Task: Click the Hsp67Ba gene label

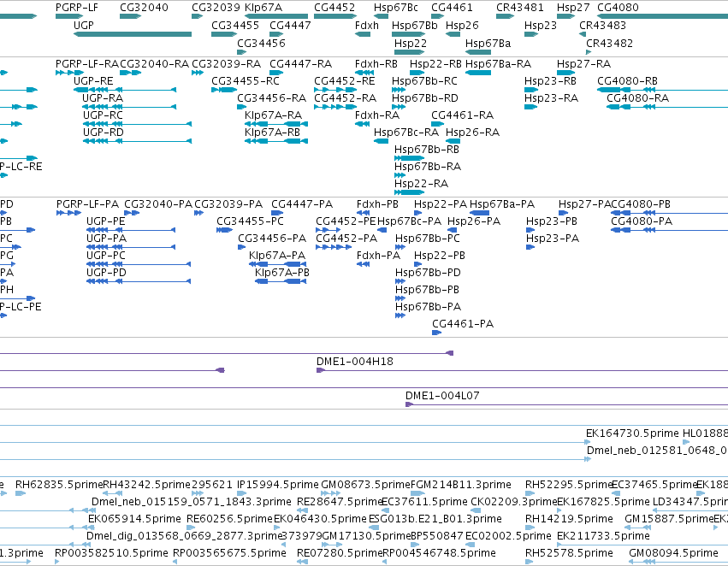Action: pyautogui.click(x=488, y=43)
